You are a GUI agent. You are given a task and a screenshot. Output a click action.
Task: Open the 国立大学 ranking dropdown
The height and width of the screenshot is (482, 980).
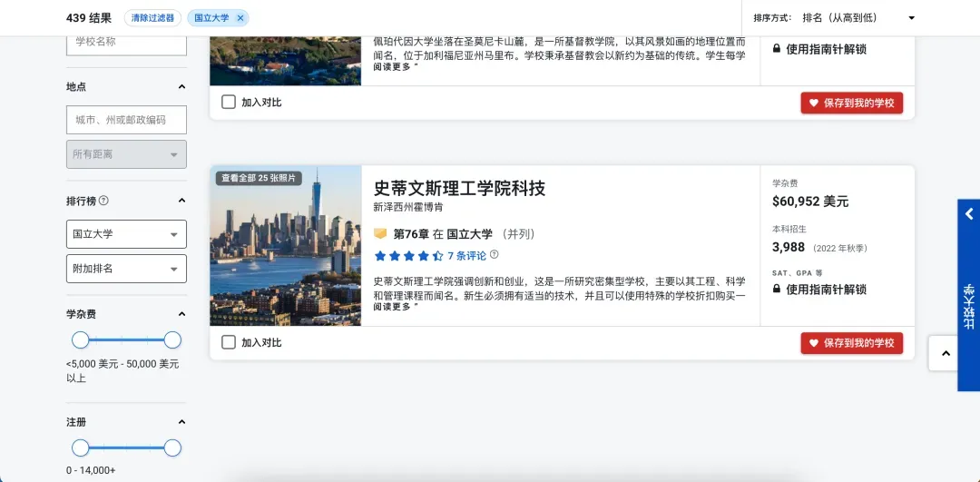click(126, 234)
